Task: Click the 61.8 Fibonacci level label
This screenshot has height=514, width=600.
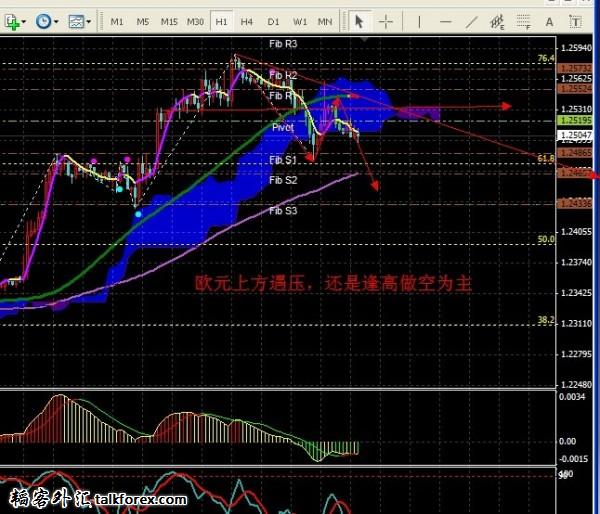Action: (546, 158)
